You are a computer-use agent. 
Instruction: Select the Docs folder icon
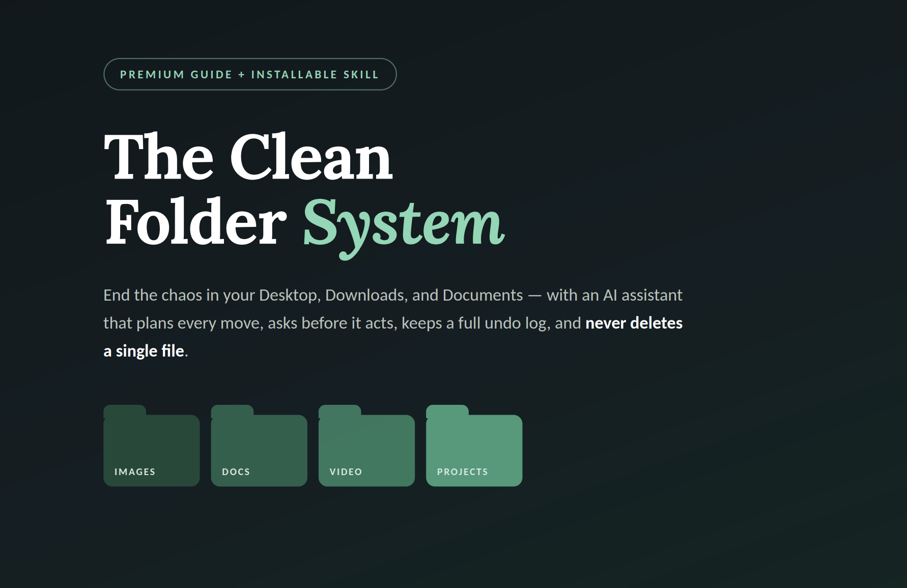coord(259,446)
